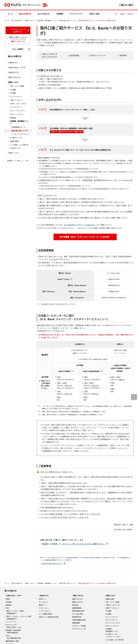The height and width of the screenshot is (644, 138).
Task: Open ことら送金・ことら税公金 sidebar item
Action: pos(19,145)
